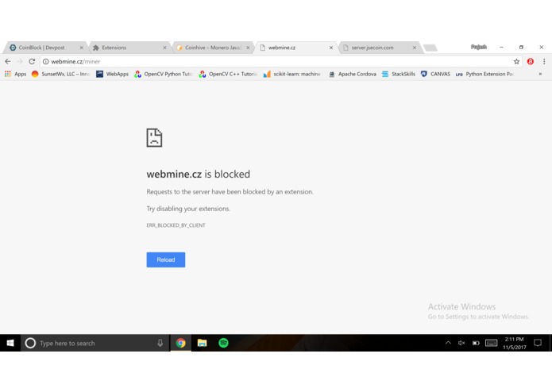The image size is (552, 392).
Task: Open scikit-learn machine learning bookmark
Action: coord(292,74)
